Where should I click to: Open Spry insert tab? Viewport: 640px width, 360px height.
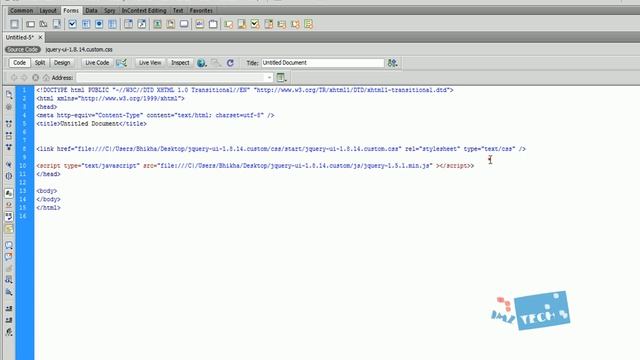click(x=109, y=11)
